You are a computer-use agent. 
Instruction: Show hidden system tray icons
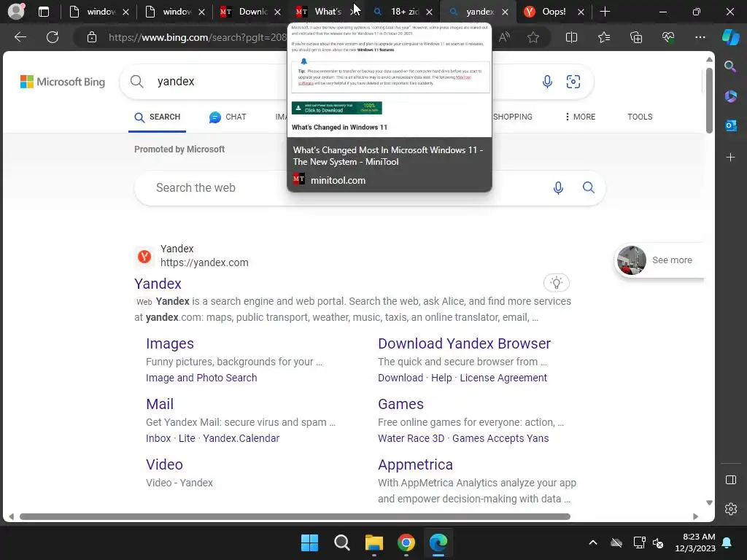(592, 542)
